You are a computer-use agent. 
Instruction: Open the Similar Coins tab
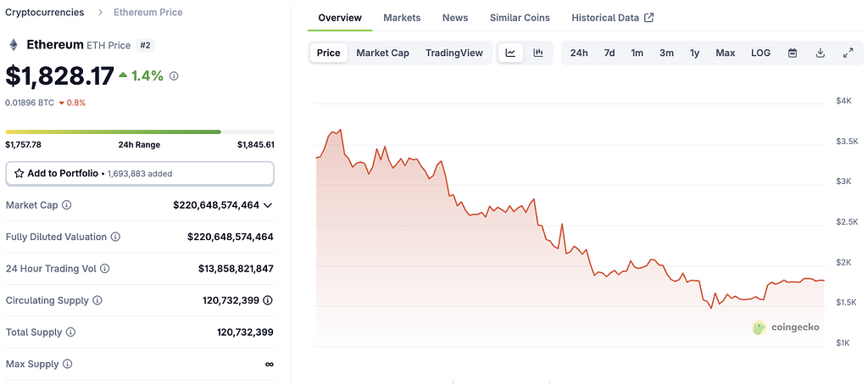520,18
